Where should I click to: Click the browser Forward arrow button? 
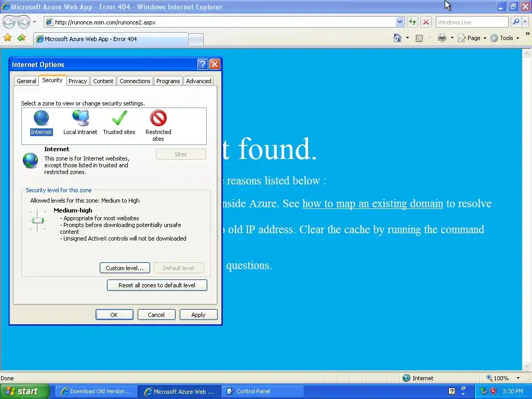click(x=23, y=22)
